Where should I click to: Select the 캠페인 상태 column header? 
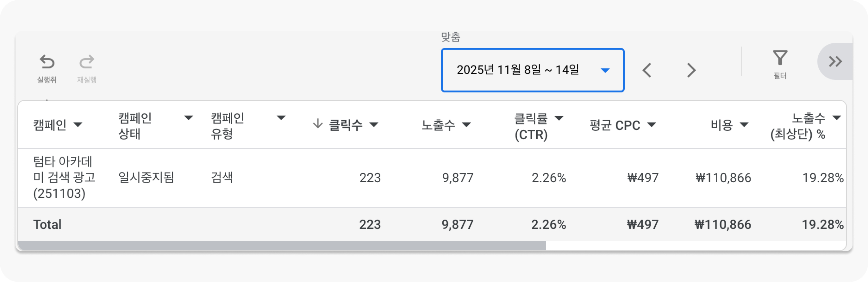(134, 125)
